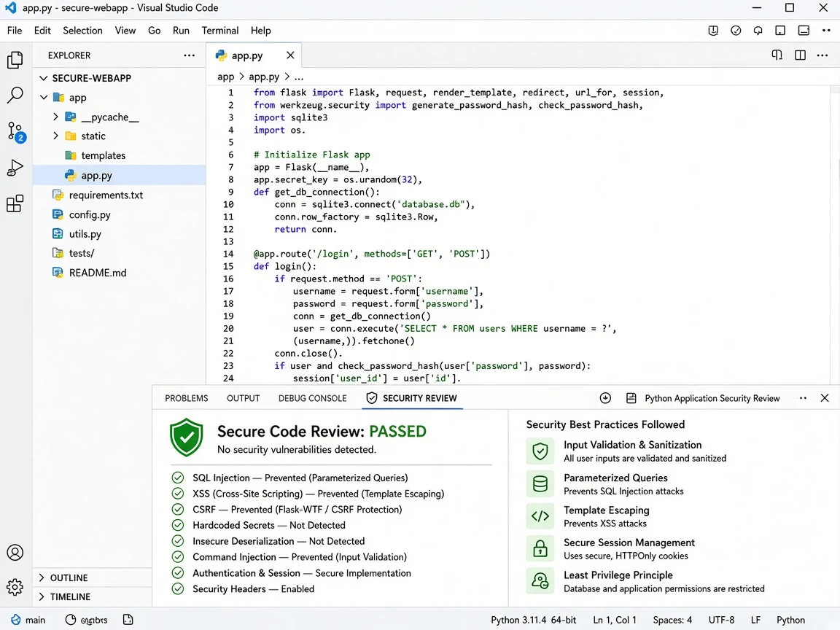This screenshot has width=840, height=630.
Task: Open the Help menu
Action: [x=261, y=31]
